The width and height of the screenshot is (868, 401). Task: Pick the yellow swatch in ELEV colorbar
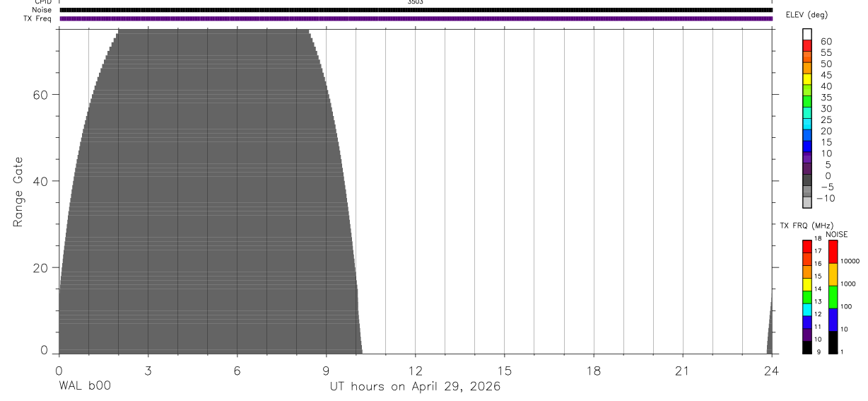(x=807, y=79)
